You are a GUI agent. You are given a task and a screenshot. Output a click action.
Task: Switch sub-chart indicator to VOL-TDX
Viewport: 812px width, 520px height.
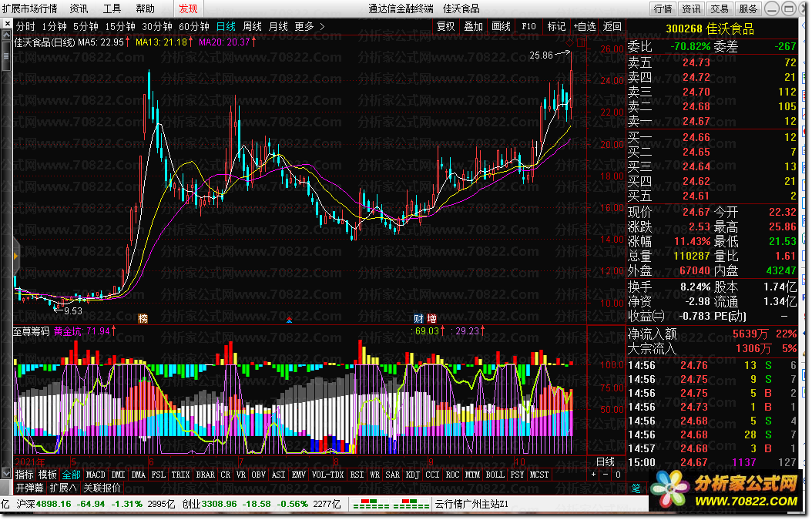click(327, 475)
